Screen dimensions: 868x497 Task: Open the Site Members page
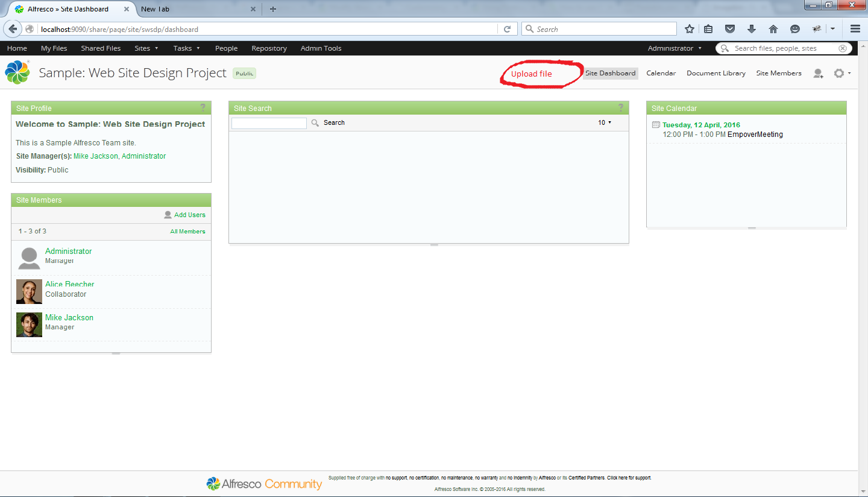pos(779,73)
